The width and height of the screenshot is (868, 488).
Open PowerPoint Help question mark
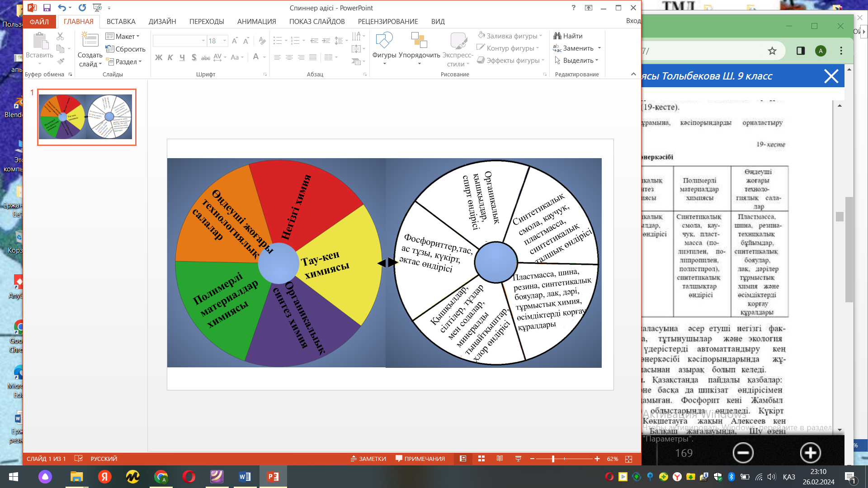pyautogui.click(x=574, y=8)
